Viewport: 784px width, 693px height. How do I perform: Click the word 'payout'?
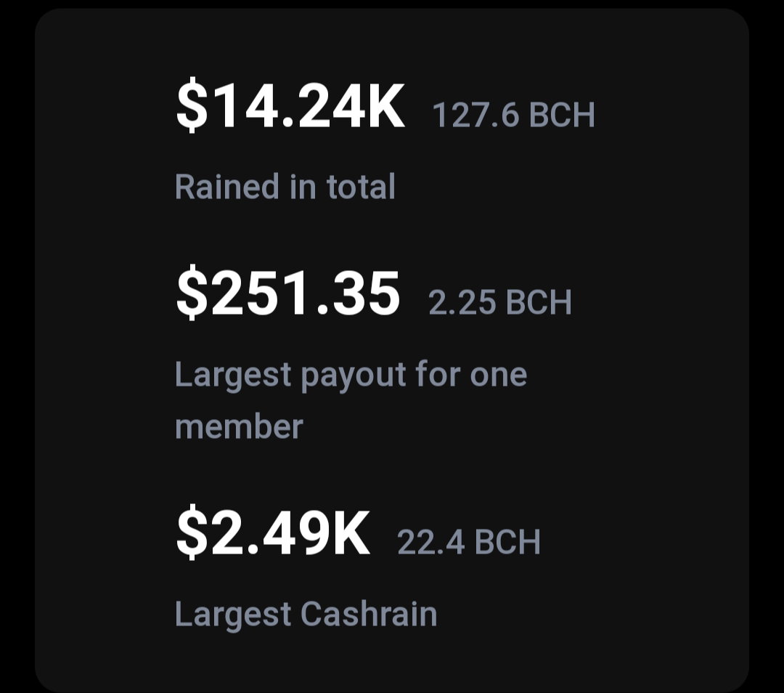pyautogui.click(x=353, y=376)
